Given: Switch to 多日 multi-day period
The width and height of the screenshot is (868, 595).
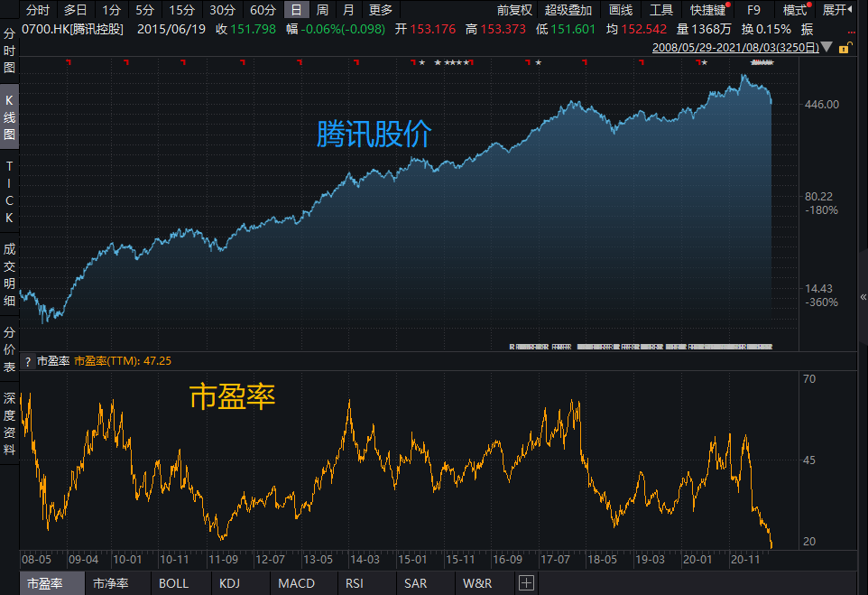Looking at the screenshot, I should 75,10.
